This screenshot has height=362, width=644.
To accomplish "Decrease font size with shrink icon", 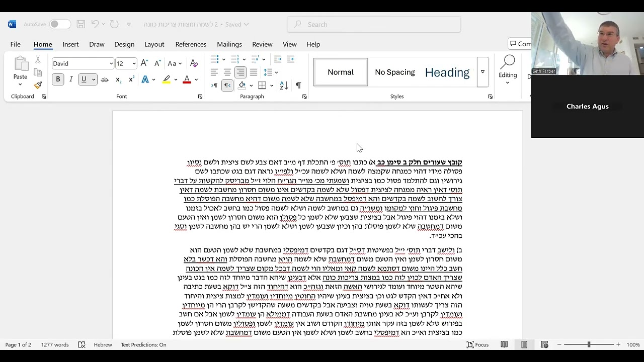I will pos(157,63).
